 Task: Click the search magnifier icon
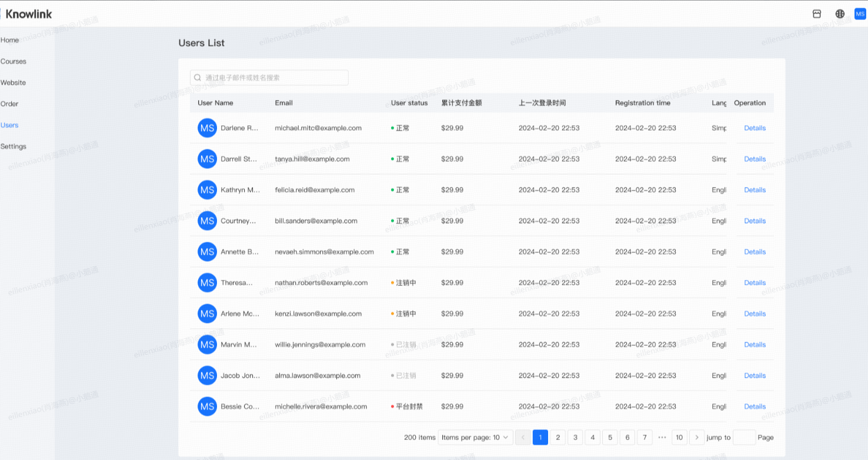click(x=198, y=78)
